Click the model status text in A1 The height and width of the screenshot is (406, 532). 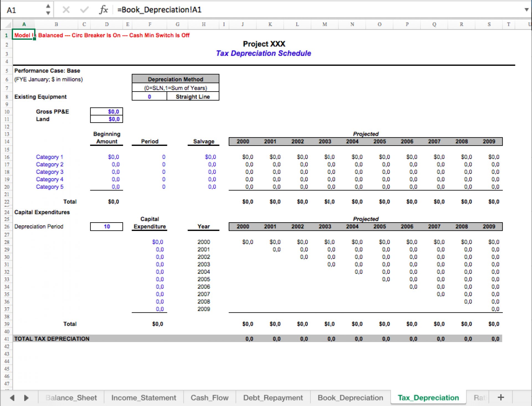[102, 35]
